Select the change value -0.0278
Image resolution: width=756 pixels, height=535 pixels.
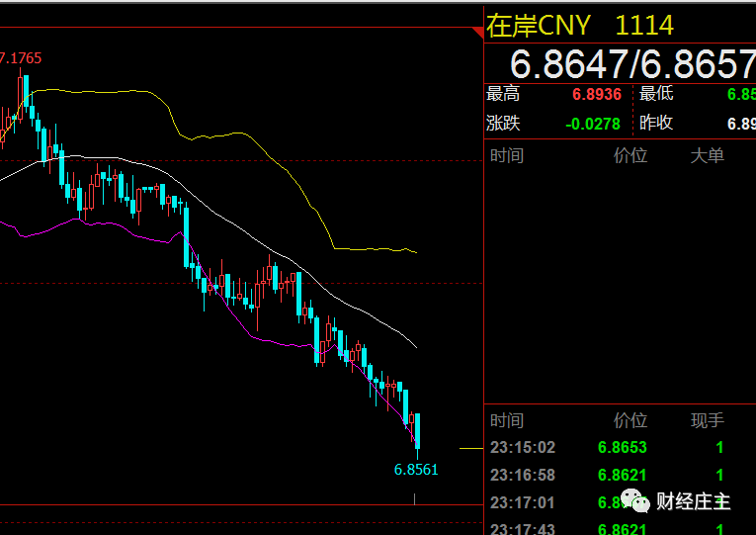593,125
